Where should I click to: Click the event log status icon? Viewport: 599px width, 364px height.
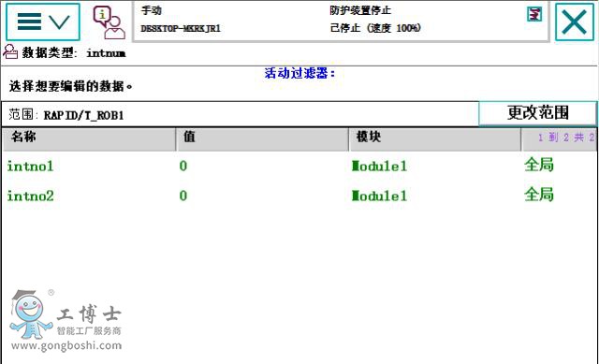pos(534,14)
